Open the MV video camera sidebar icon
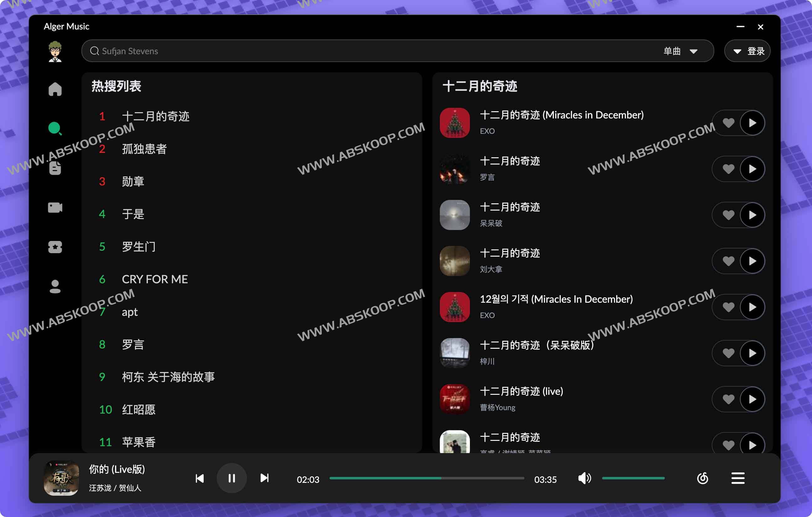 click(x=55, y=207)
